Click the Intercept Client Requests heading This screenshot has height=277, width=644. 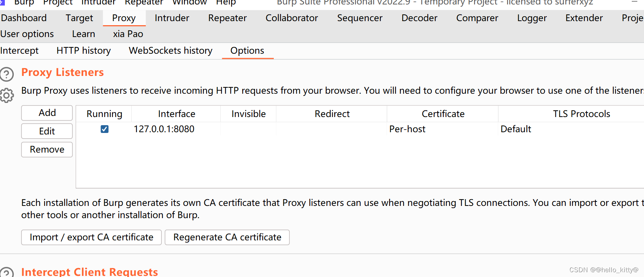(x=89, y=272)
